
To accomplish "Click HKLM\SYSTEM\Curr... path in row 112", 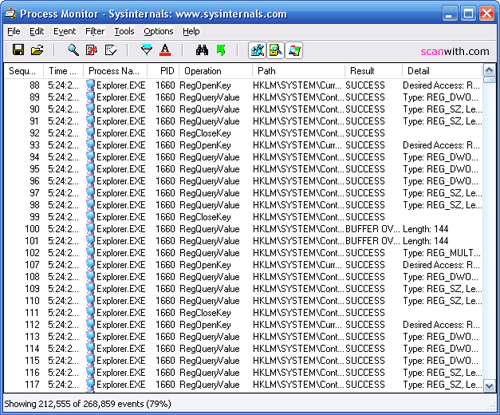I will pyautogui.click(x=297, y=325).
